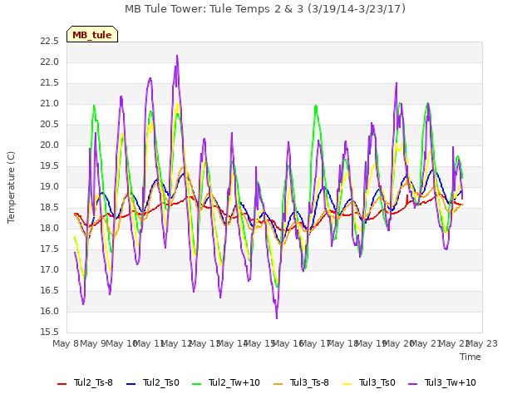
Task: Click the 20.0 y-axis tick label
Action: pos(50,145)
